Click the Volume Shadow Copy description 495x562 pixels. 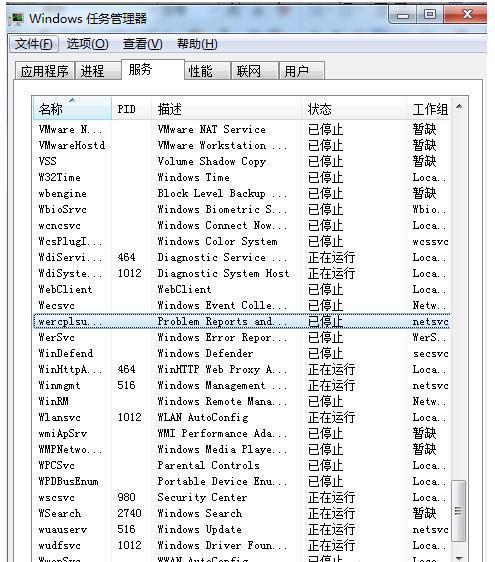211,161
